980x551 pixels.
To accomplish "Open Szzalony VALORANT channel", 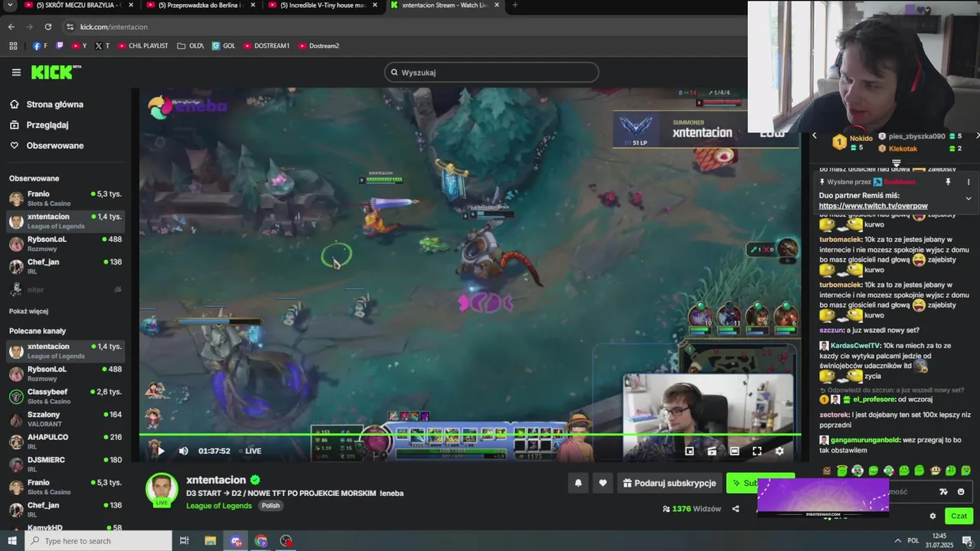I will (x=65, y=419).
